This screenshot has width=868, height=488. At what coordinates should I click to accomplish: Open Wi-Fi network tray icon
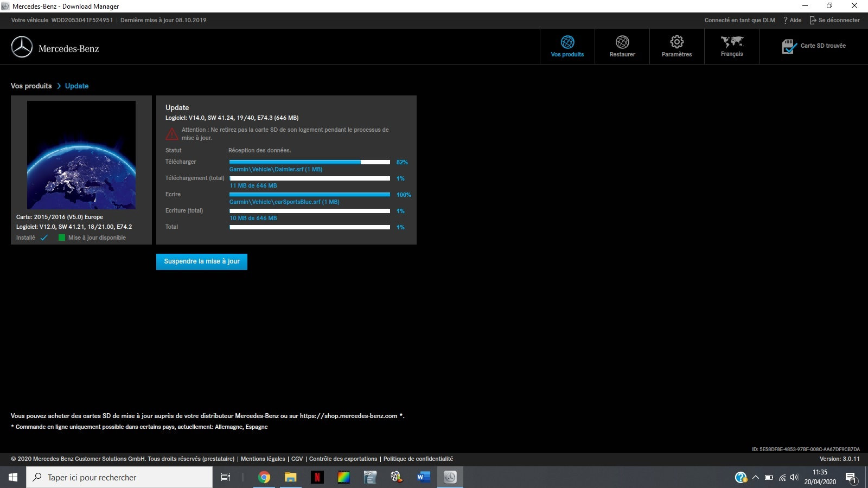pos(782,478)
